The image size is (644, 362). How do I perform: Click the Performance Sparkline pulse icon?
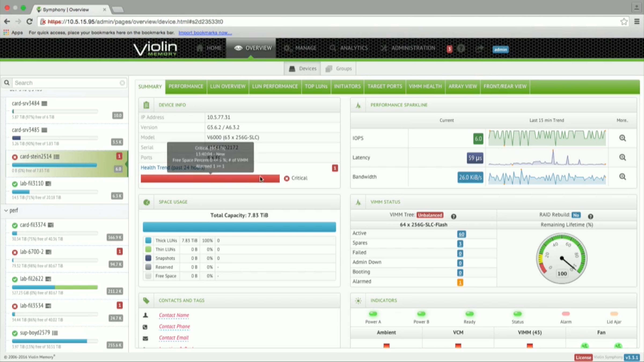pyautogui.click(x=358, y=105)
